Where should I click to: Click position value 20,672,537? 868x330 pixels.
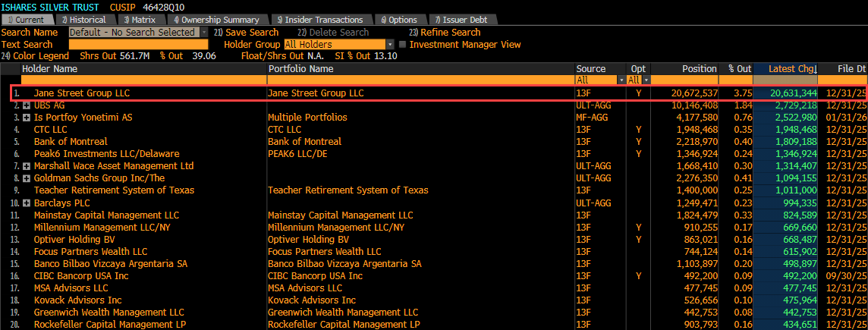(x=694, y=93)
